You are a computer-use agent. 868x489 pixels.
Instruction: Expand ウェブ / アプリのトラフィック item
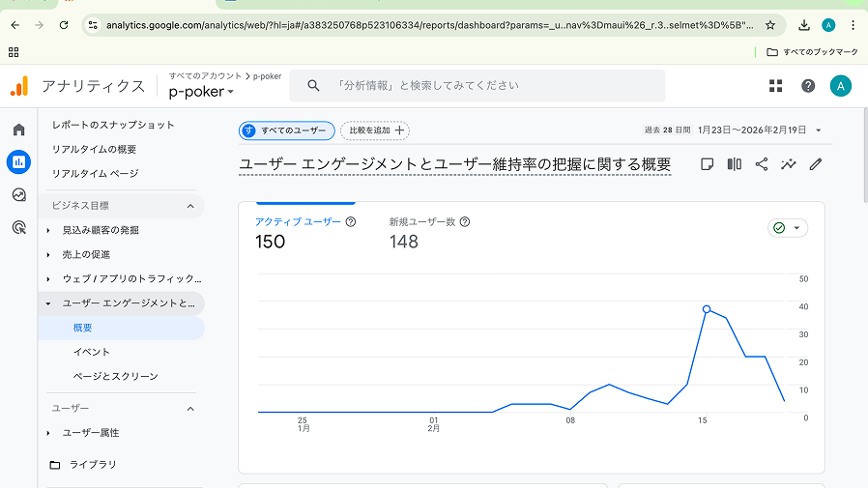coord(48,278)
